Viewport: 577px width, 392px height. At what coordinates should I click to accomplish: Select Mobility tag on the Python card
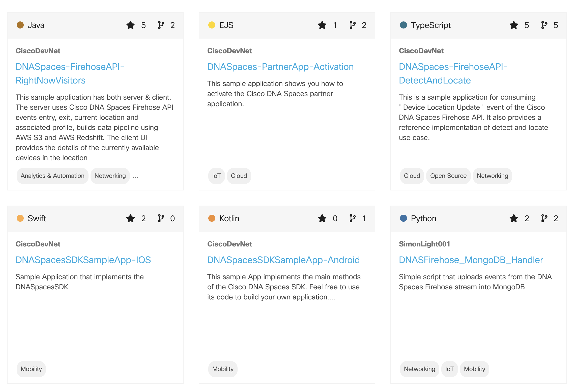click(x=474, y=369)
